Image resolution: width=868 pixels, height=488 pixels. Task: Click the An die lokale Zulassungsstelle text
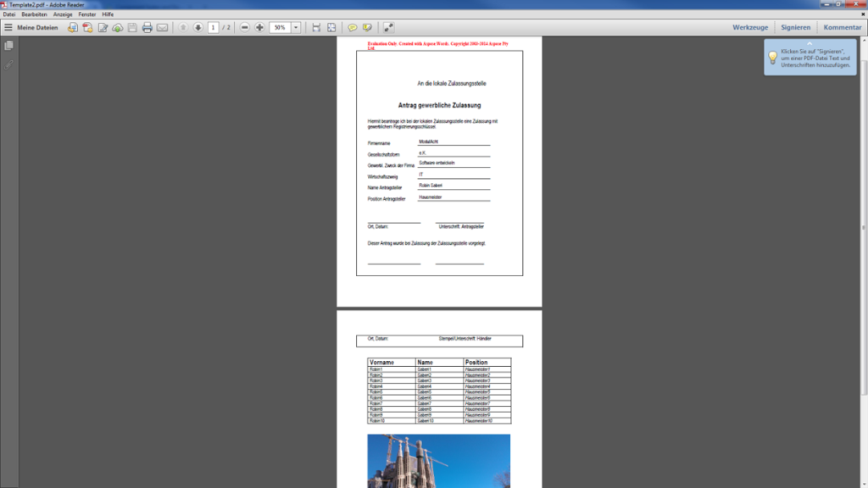(452, 84)
